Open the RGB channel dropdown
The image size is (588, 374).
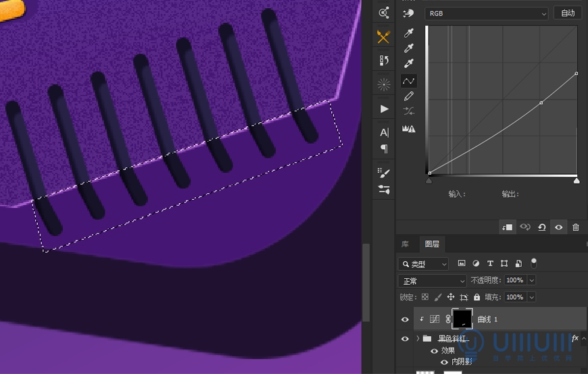pyautogui.click(x=487, y=14)
